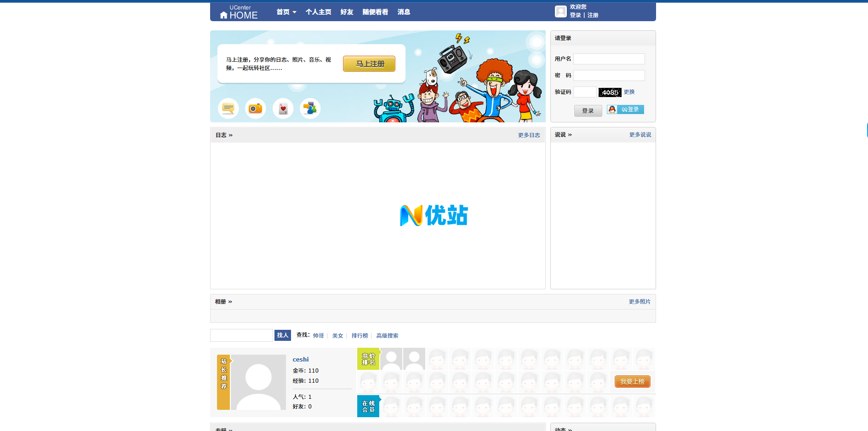Click the 更换 captcha refresh link
868x431 pixels.
(629, 92)
